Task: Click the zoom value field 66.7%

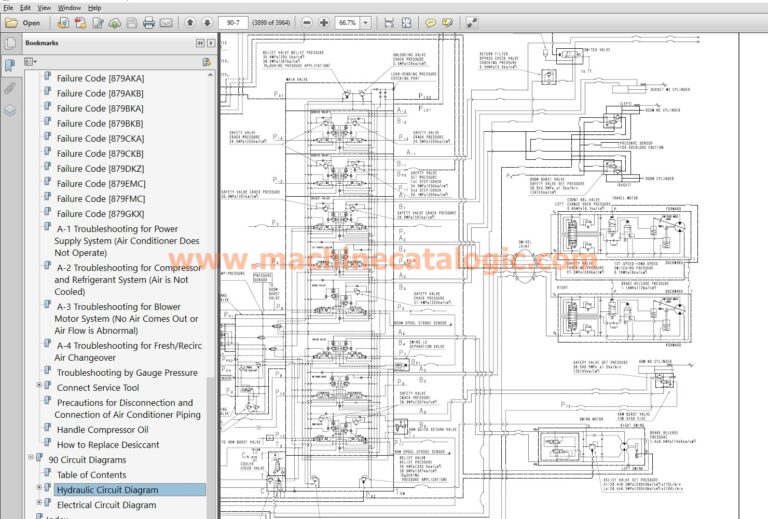Action: (x=348, y=23)
